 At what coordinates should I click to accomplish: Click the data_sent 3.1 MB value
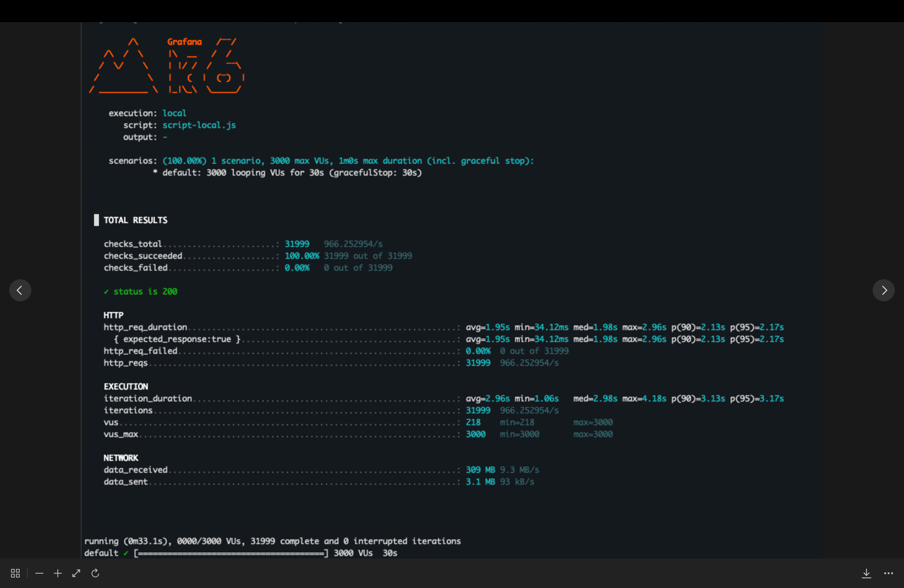[x=480, y=482]
